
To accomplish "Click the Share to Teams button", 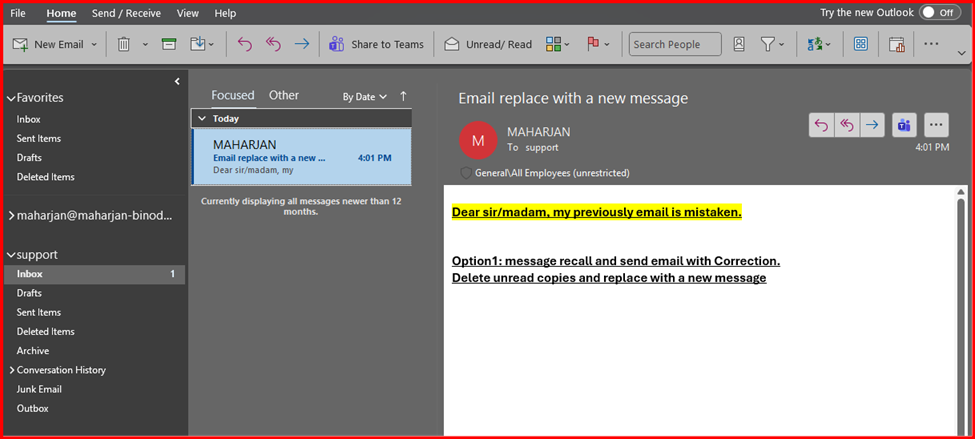I will [376, 44].
